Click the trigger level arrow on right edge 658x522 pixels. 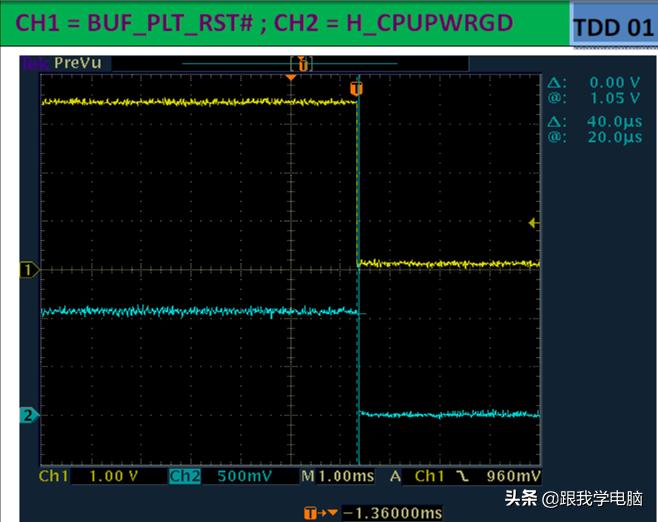point(534,223)
